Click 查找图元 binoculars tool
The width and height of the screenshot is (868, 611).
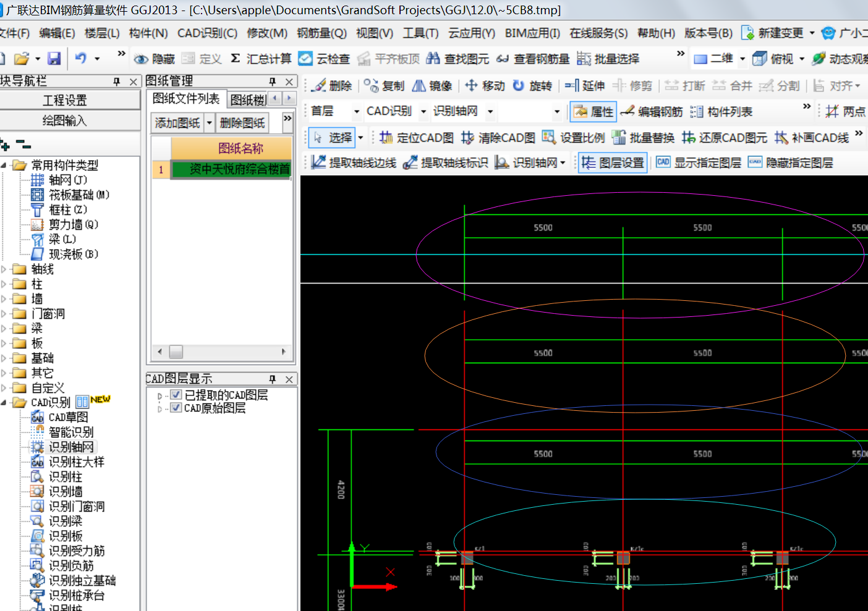457,59
